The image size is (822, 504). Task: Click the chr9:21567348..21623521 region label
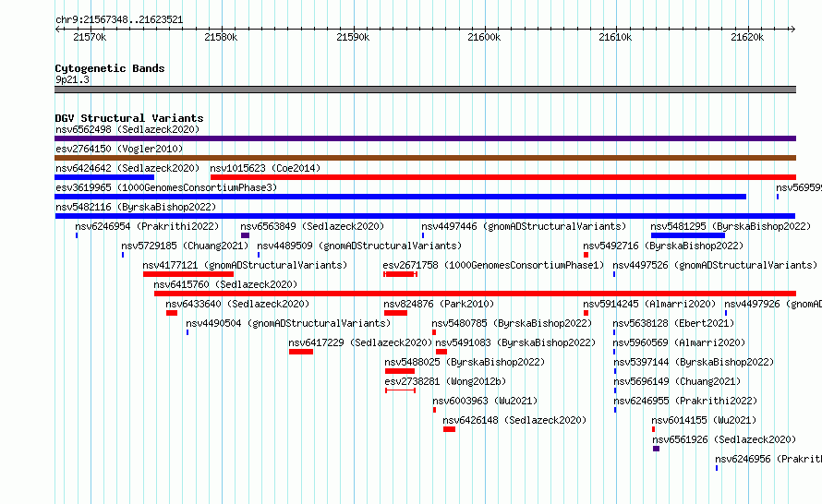click(119, 20)
